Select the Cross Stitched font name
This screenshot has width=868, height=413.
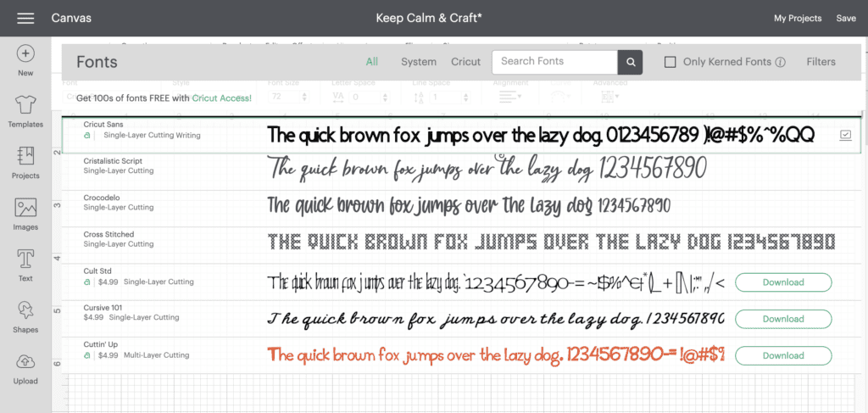108,234
